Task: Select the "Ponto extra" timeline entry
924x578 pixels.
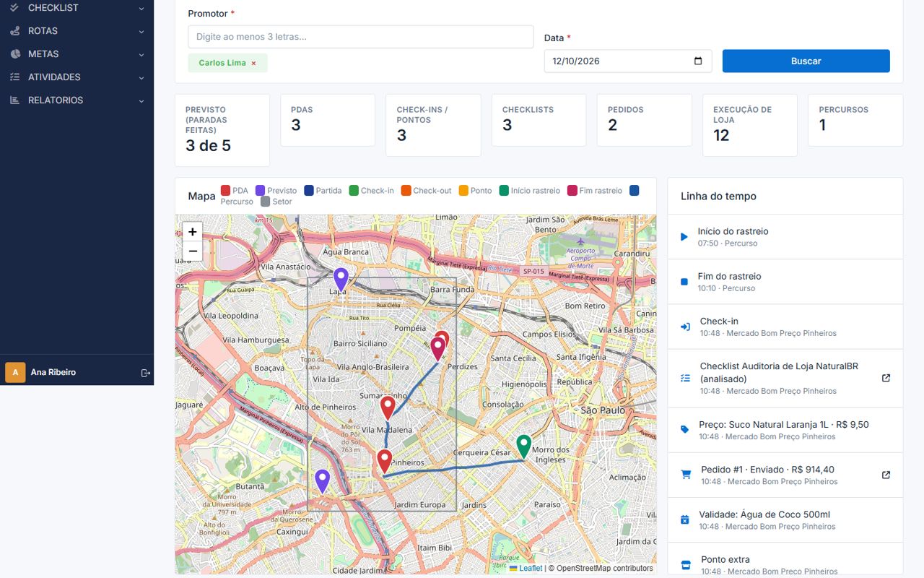Action: coord(785,560)
